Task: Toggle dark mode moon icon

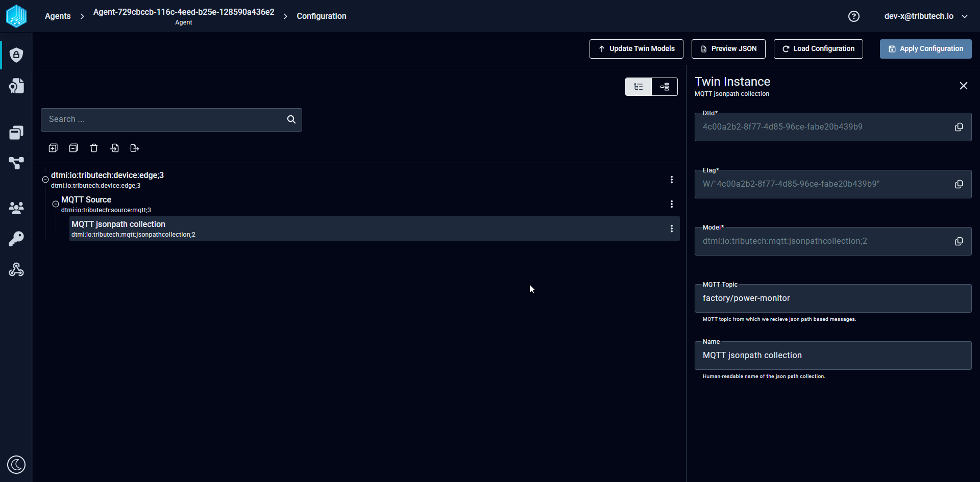Action: (x=16, y=465)
